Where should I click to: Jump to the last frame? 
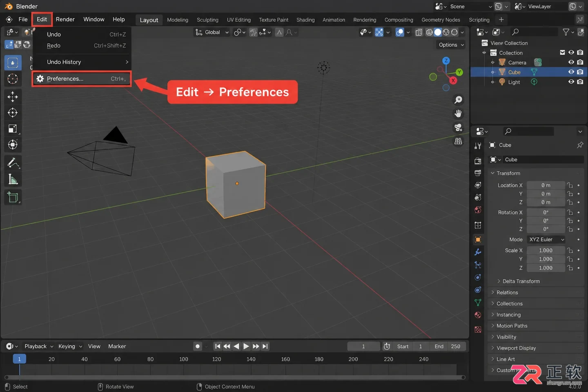[265, 346]
